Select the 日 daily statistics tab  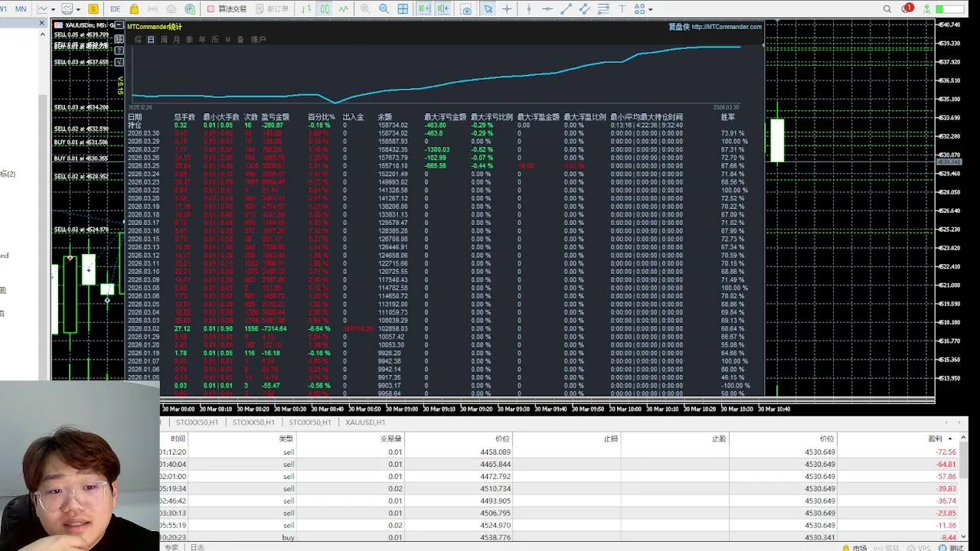tap(151, 40)
